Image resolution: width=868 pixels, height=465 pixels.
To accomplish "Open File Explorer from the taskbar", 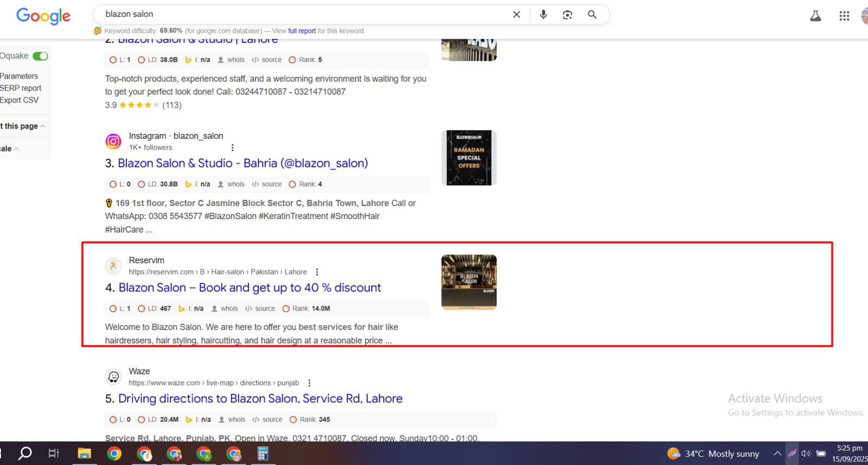I will tap(84, 454).
